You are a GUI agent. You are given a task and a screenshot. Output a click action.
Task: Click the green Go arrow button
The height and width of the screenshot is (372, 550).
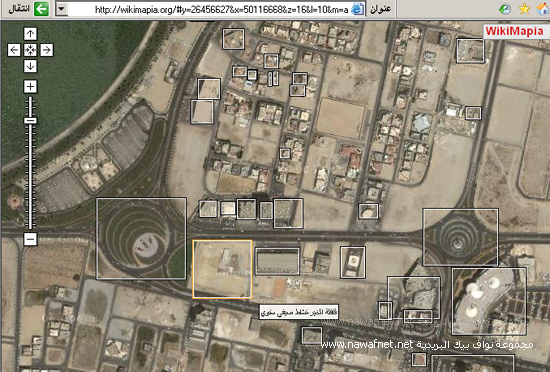click(41, 9)
